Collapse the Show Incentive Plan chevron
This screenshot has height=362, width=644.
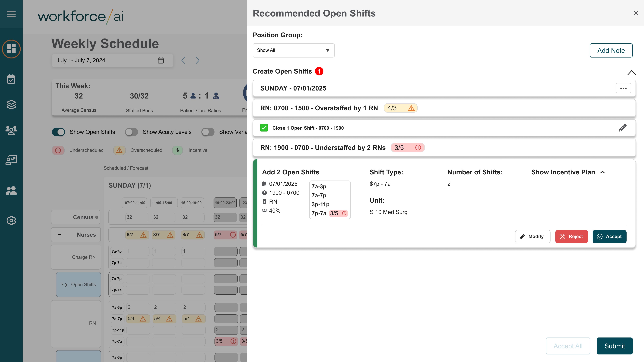[603, 172]
